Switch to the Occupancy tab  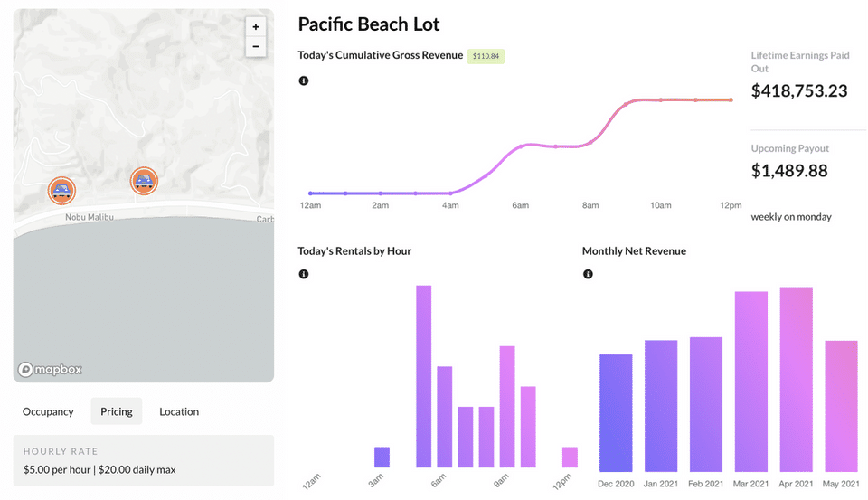point(48,411)
